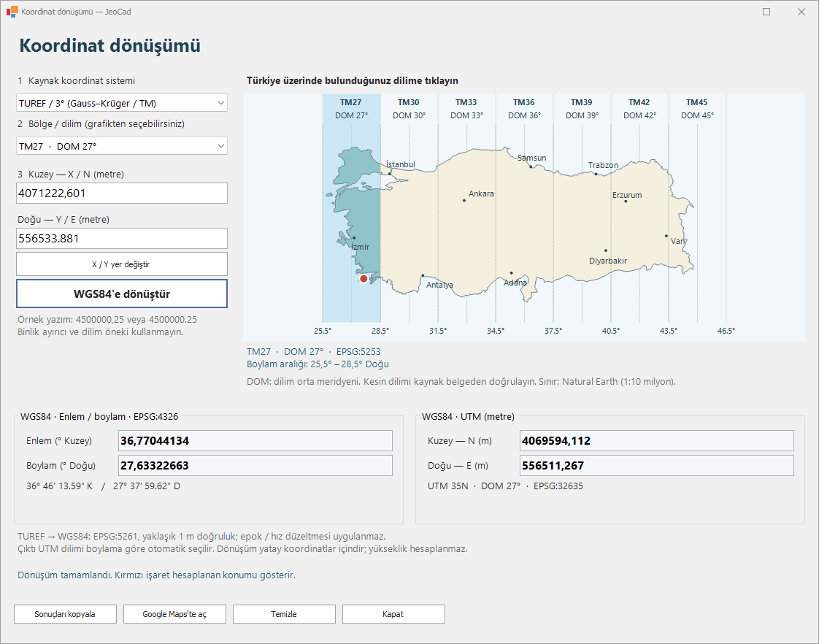The image size is (819, 644).
Task: Clear the form with Temizle
Action: (x=284, y=614)
